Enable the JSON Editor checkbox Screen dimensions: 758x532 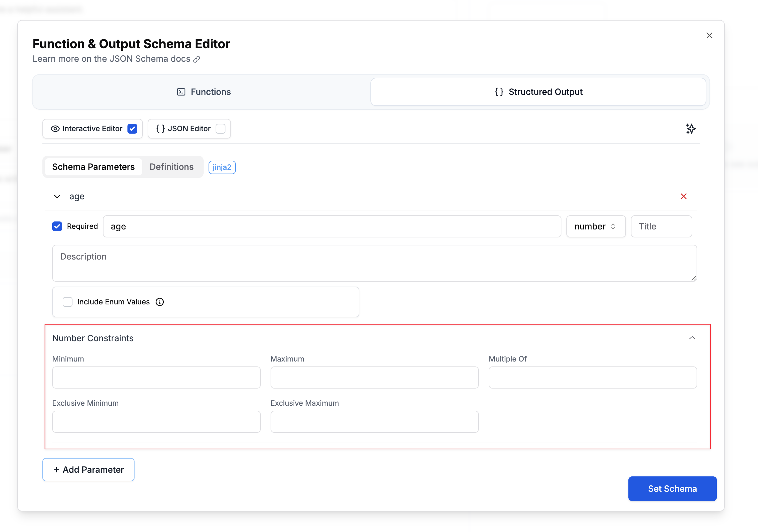(221, 128)
